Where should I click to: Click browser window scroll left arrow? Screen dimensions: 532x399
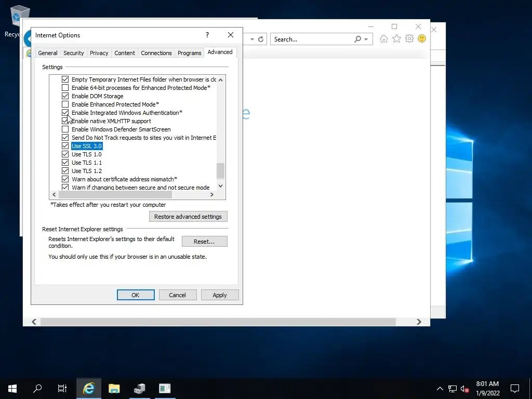point(34,322)
